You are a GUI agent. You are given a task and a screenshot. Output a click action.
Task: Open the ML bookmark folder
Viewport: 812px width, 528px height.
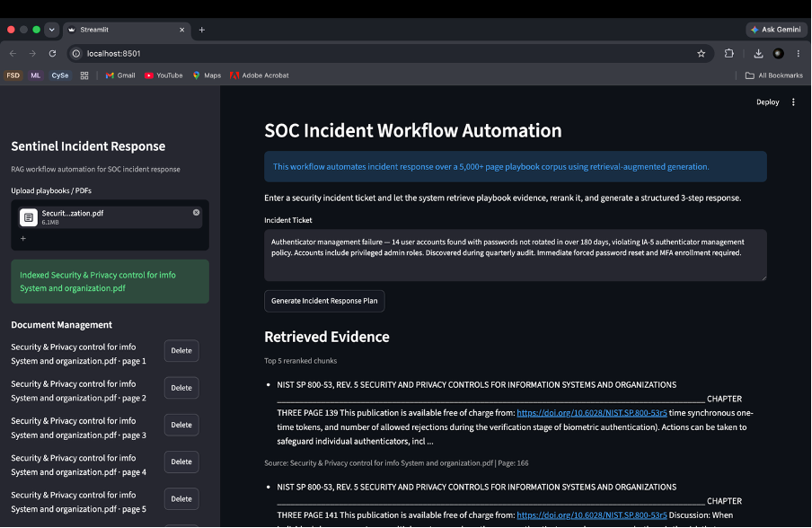tap(35, 75)
